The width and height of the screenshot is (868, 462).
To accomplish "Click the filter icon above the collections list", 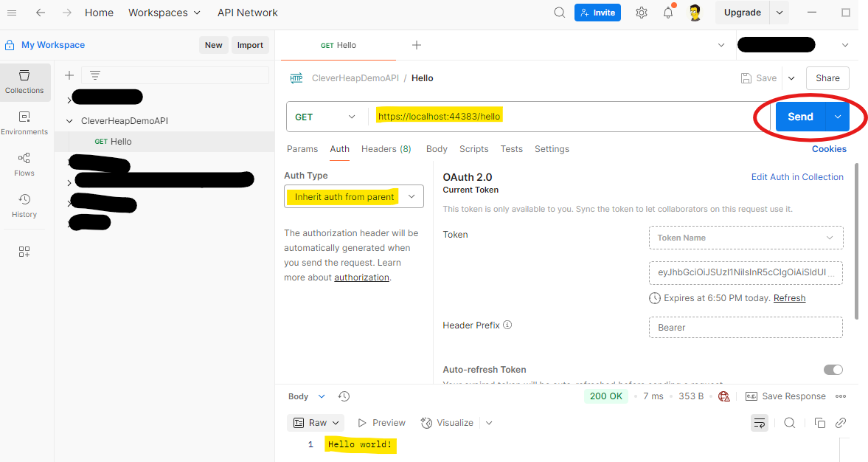I will pyautogui.click(x=94, y=75).
